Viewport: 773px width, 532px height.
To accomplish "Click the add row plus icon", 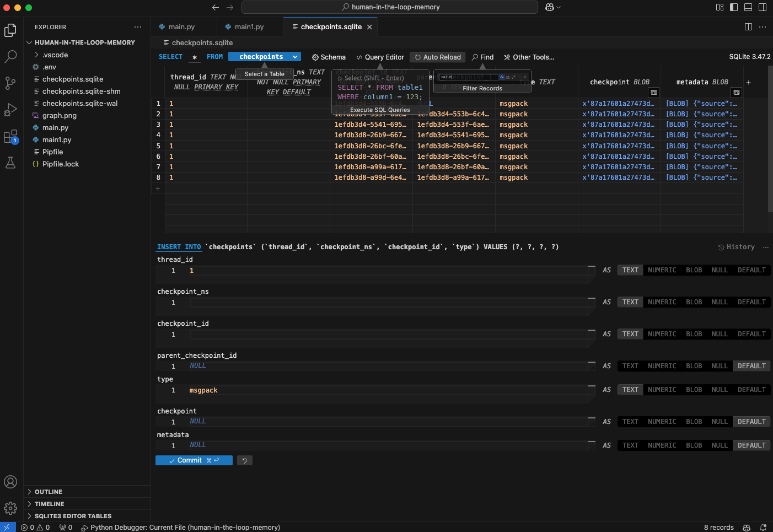I will point(158,189).
